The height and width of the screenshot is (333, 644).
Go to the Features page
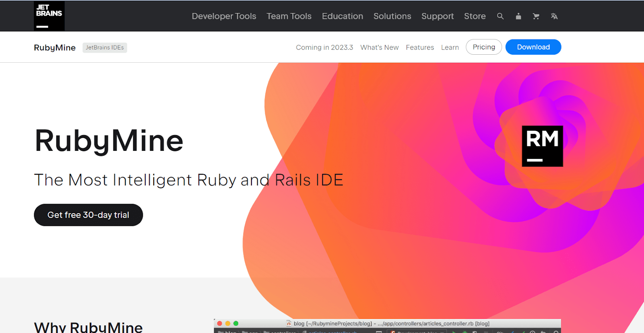(420, 47)
